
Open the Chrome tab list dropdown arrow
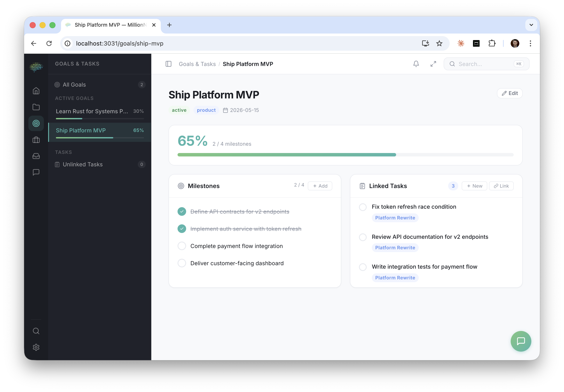click(531, 25)
